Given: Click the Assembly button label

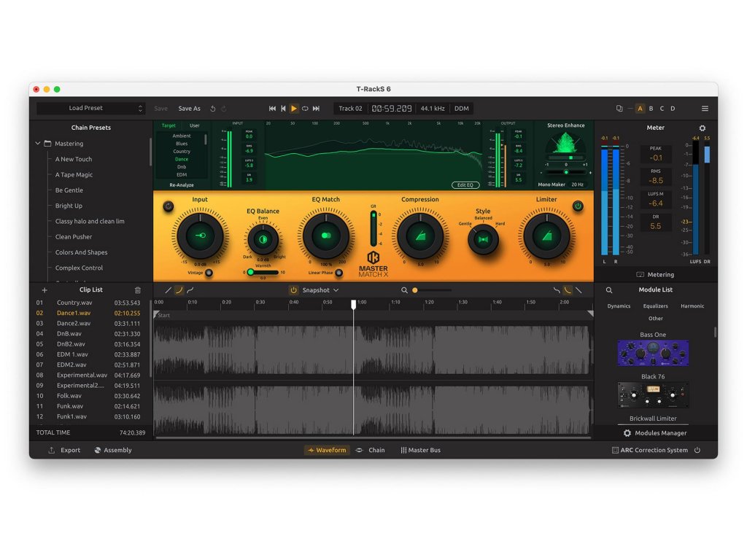Looking at the screenshot, I should click(117, 450).
